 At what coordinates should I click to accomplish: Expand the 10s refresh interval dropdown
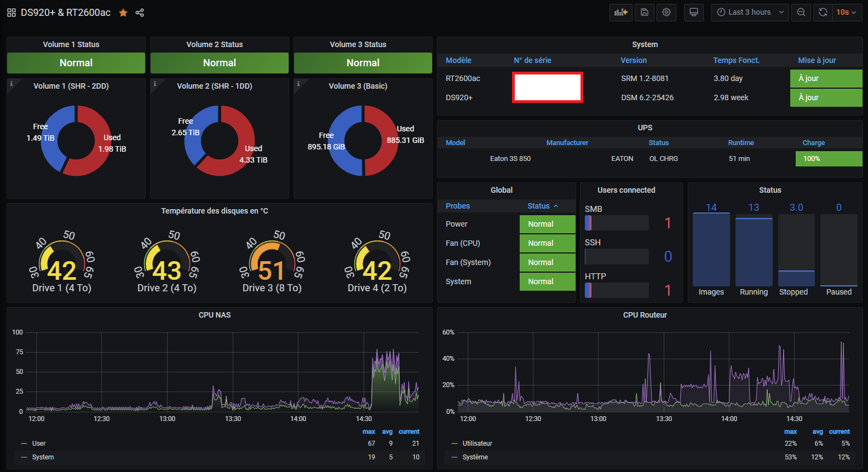coord(847,13)
